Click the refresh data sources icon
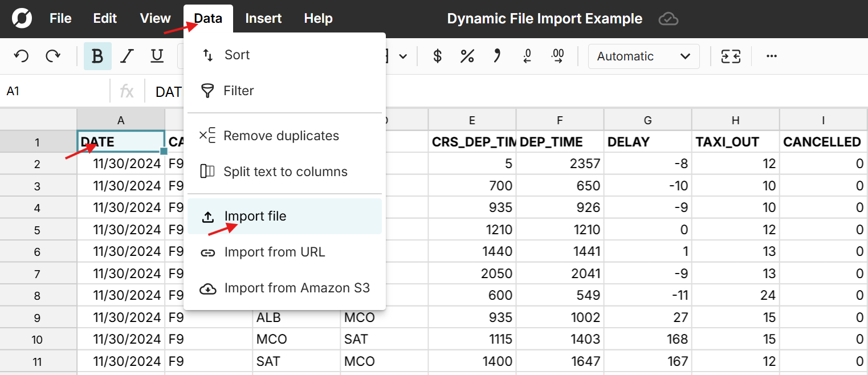868x375 pixels. coord(730,56)
